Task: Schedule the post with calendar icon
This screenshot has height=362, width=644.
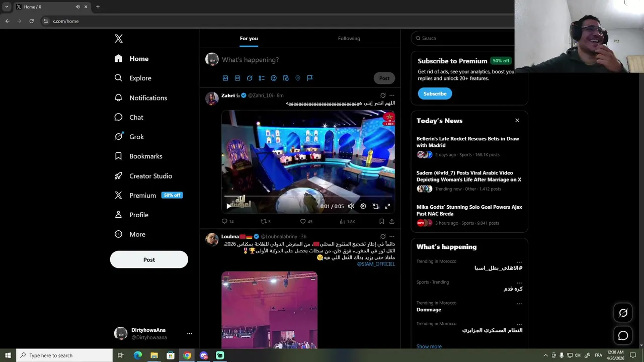Action: click(x=286, y=78)
